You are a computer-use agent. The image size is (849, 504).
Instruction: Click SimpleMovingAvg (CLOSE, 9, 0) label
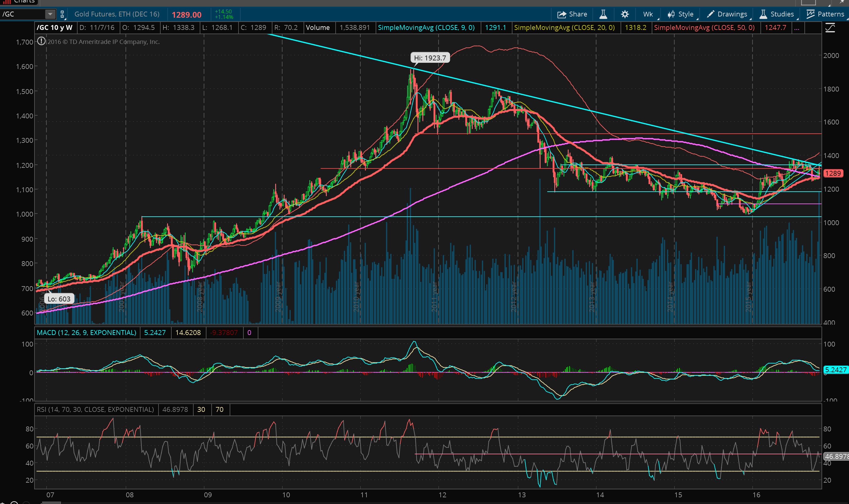pos(426,28)
